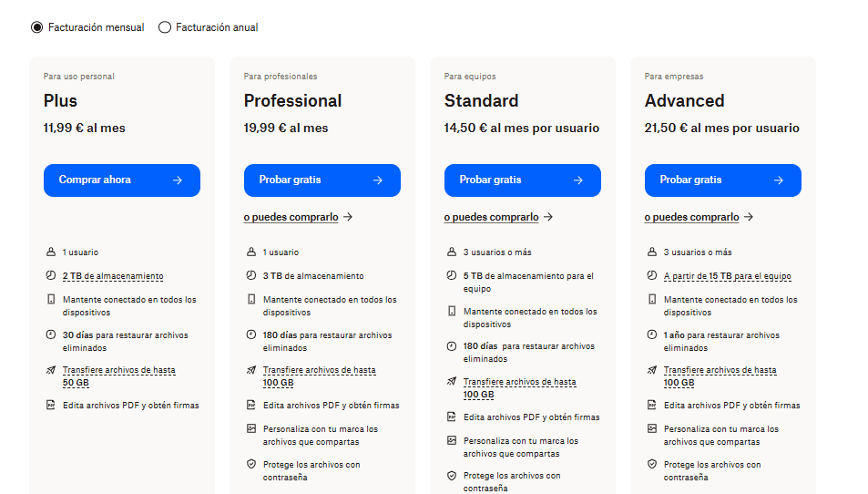Image resolution: width=868 pixels, height=494 pixels.
Task: Click user icon in Plus plan
Action: 50,252
